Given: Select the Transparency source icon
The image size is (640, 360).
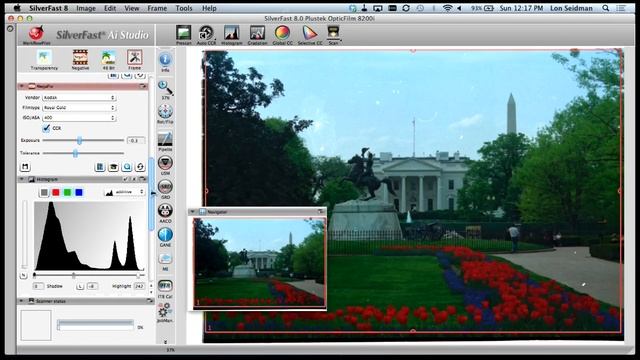Looking at the screenshot, I should 44,60.
